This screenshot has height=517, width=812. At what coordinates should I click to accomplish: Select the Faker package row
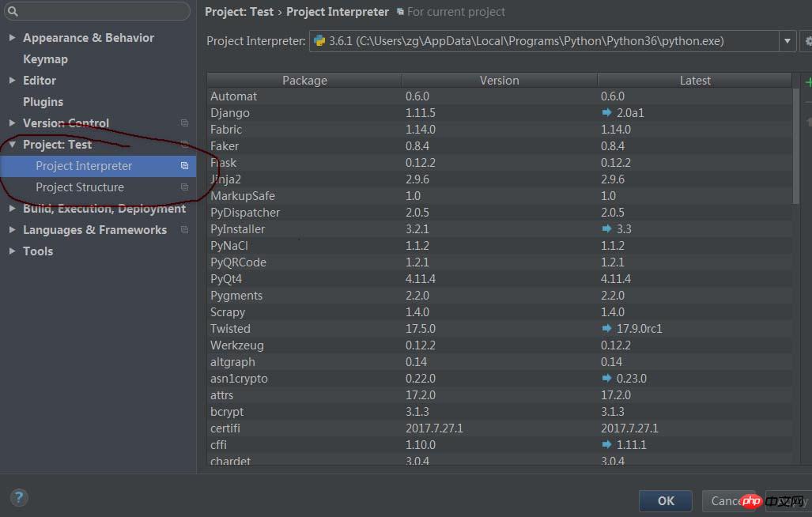click(499, 145)
